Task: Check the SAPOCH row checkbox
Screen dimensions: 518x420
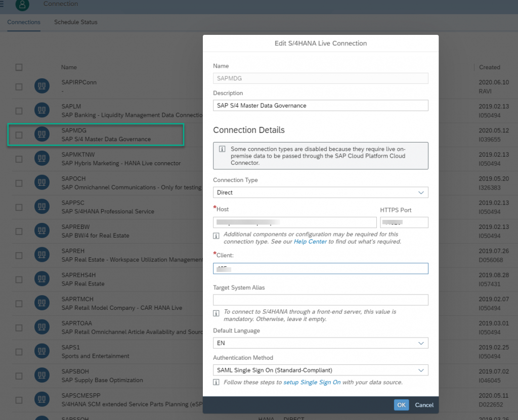Action: coord(19,183)
